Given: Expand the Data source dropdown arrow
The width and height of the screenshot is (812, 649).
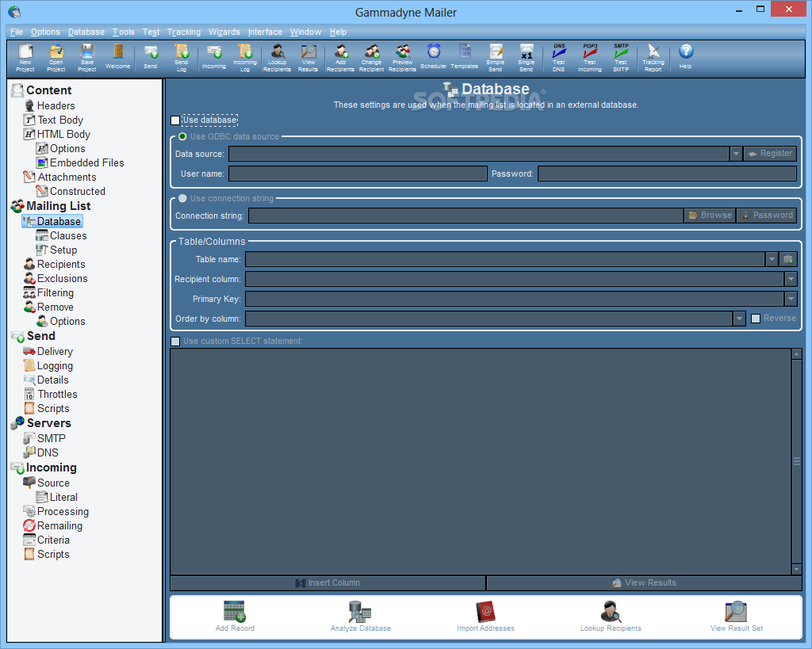Looking at the screenshot, I should (736, 154).
